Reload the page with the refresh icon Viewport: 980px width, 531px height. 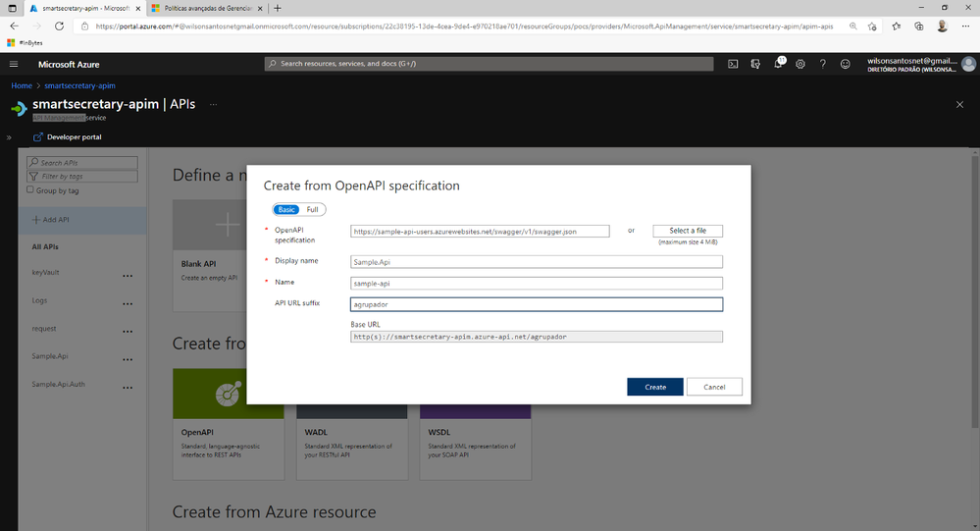(60, 27)
